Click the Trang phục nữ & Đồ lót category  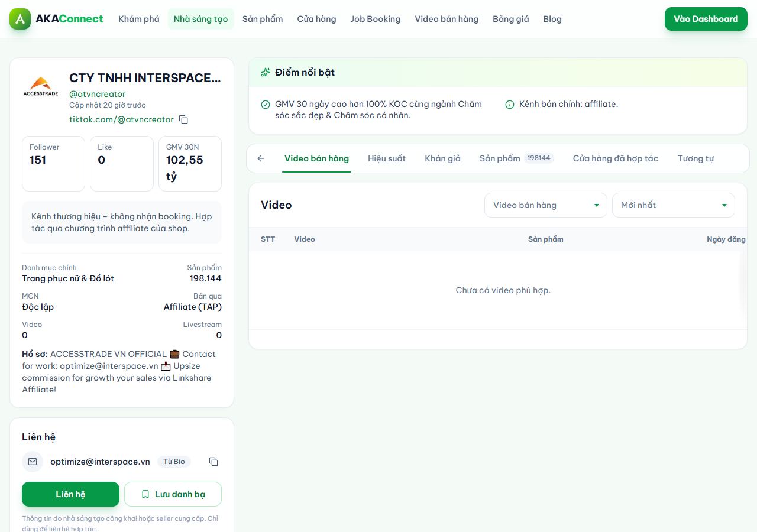coord(68,278)
